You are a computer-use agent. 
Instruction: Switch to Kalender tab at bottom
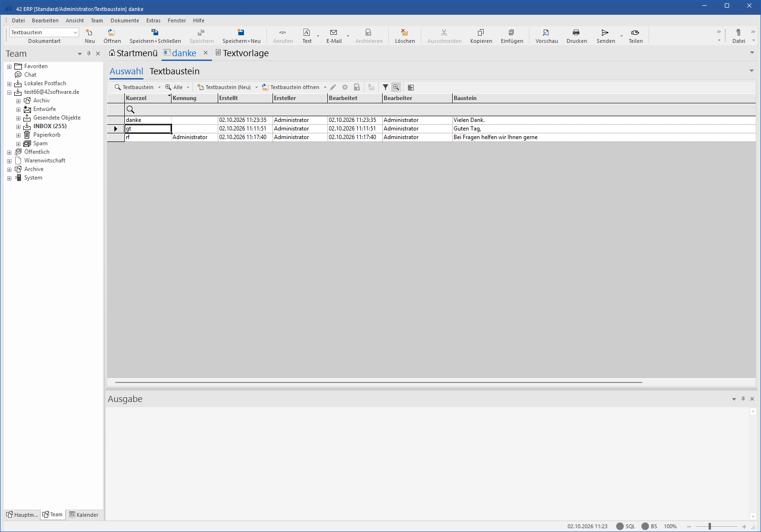tap(84, 515)
